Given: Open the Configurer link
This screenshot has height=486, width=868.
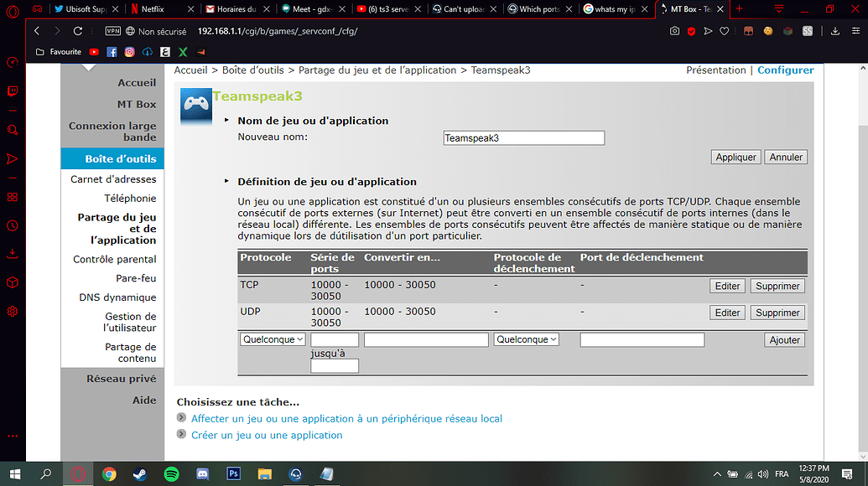Looking at the screenshot, I should (x=786, y=70).
